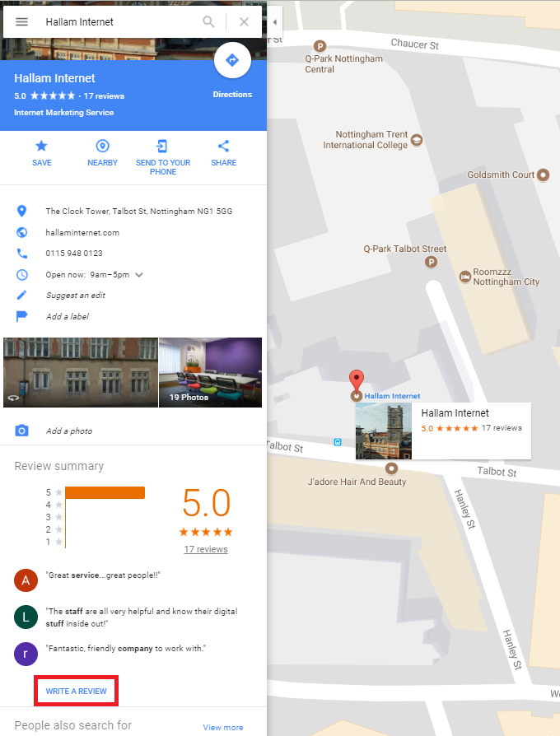Click reviewer avatar L
The height and width of the screenshot is (736, 560).
(x=26, y=617)
